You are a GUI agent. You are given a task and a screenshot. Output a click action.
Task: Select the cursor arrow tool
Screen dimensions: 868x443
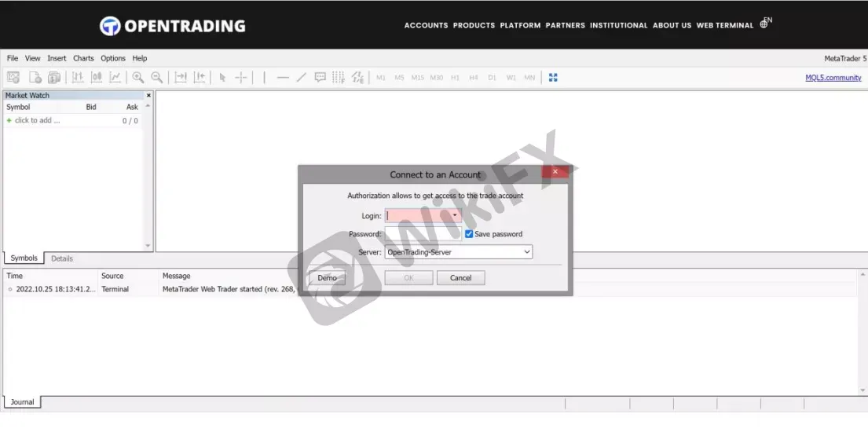pyautogui.click(x=222, y=78)
